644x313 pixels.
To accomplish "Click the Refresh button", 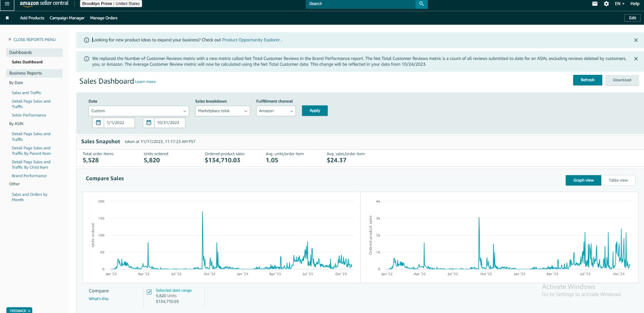I will [x=588, y=80].
